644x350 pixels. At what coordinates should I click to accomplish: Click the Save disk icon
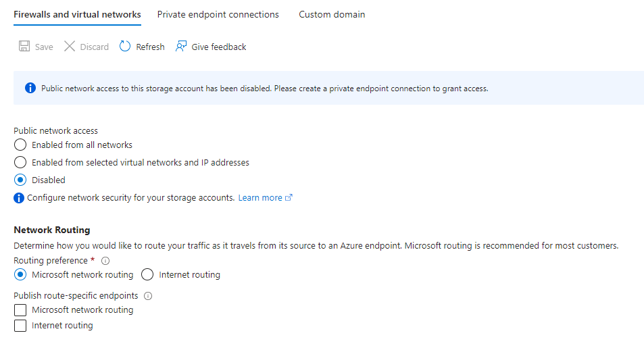[x=24, y=47]
